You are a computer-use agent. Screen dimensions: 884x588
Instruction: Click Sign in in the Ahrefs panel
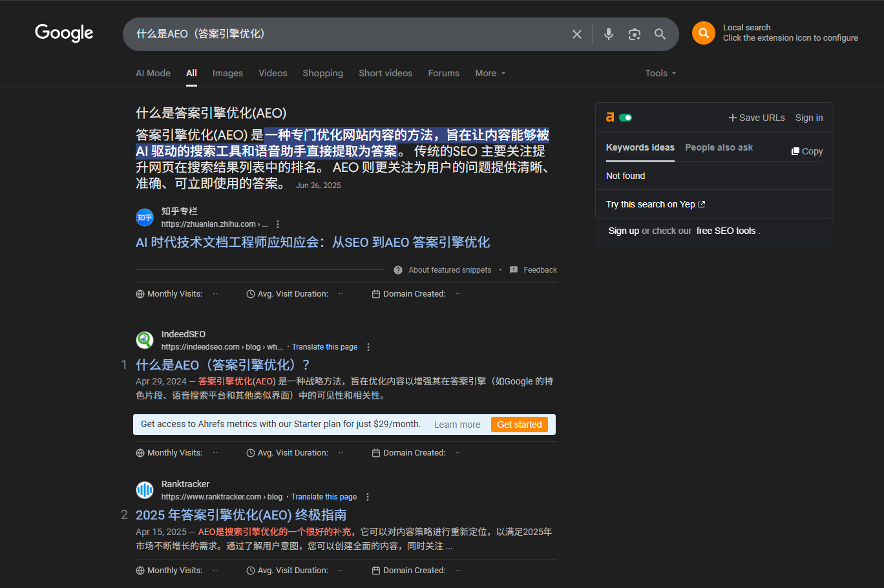coord(809,118)
